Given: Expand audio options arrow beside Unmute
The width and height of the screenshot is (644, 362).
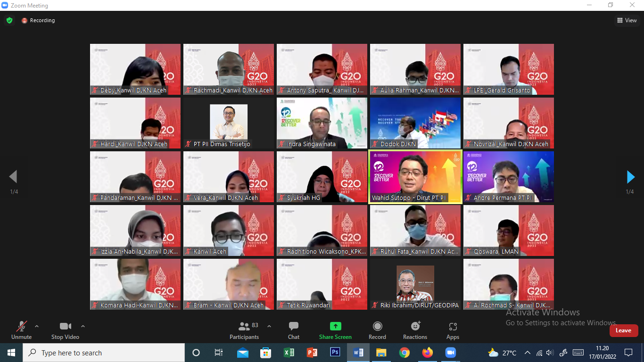Looking at the screenshot, I should click(x=37, y=326).
